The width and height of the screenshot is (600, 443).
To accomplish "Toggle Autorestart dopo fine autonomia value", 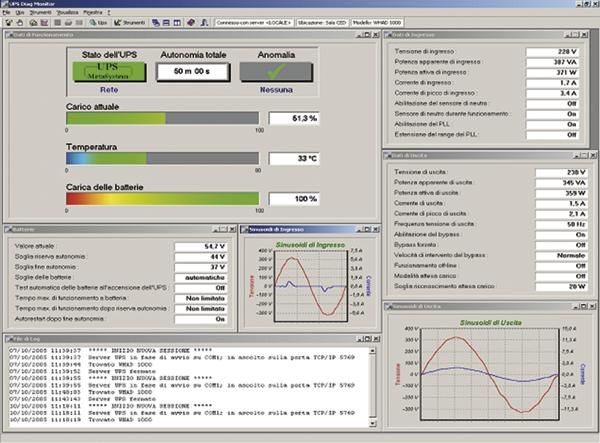I will pos(202,320).
